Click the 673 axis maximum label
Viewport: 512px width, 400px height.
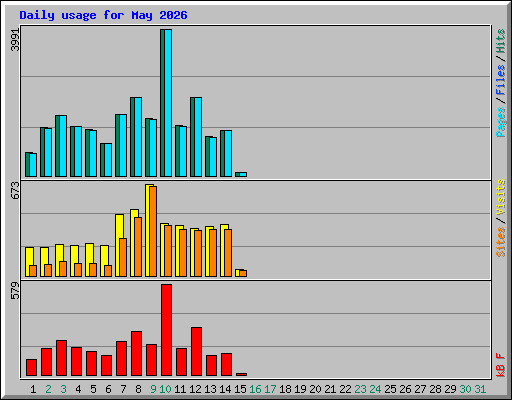(15, 190)
